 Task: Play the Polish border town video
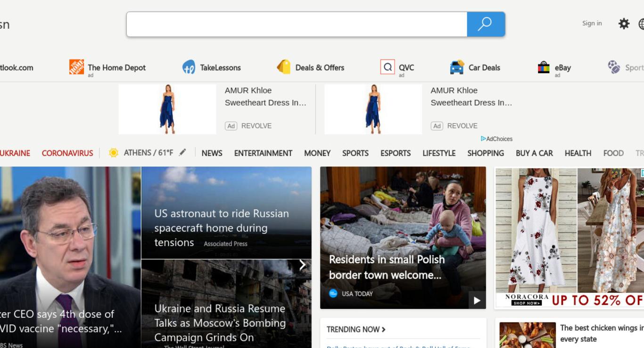tap(477, 300)
